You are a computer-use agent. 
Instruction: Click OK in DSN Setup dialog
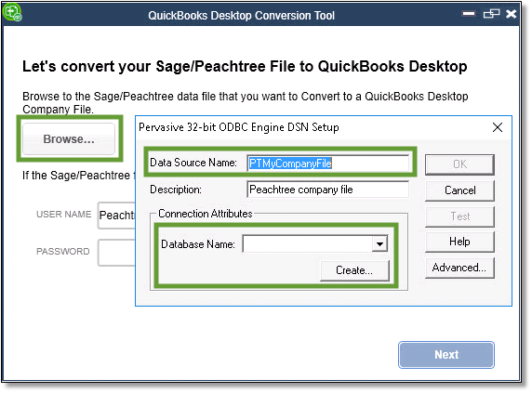click(x=459, y=164)
